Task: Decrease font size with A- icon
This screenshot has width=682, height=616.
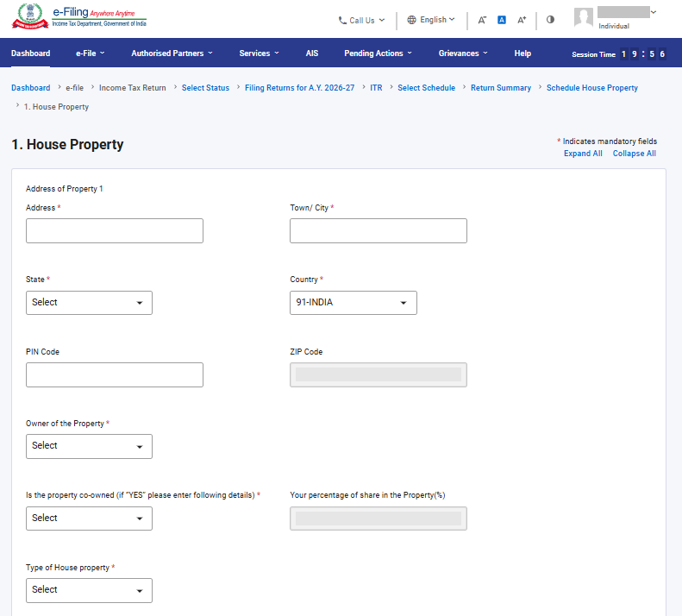Action: click(x=482, y=20)
